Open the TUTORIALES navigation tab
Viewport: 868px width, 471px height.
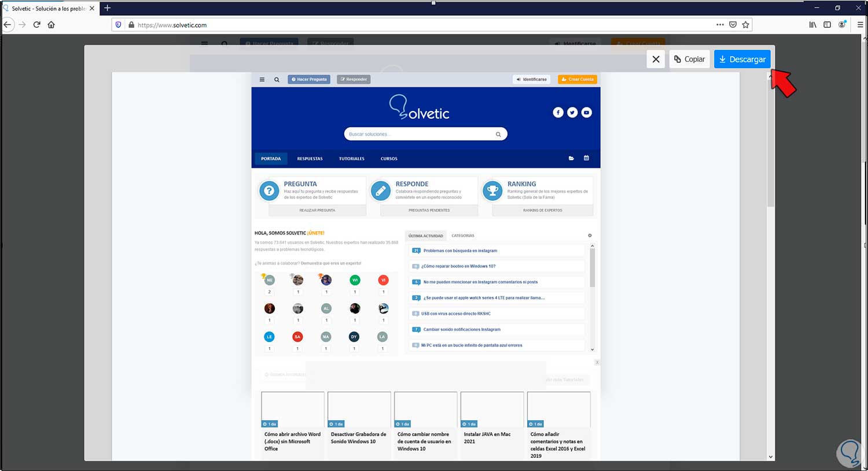pos(351,158)
